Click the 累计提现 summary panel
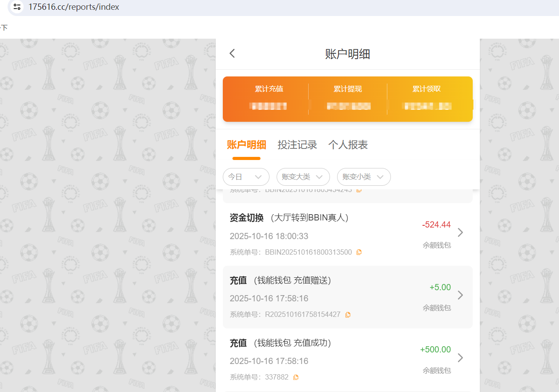Viewport: 559px width, 392px height. (x=347, y=98)
